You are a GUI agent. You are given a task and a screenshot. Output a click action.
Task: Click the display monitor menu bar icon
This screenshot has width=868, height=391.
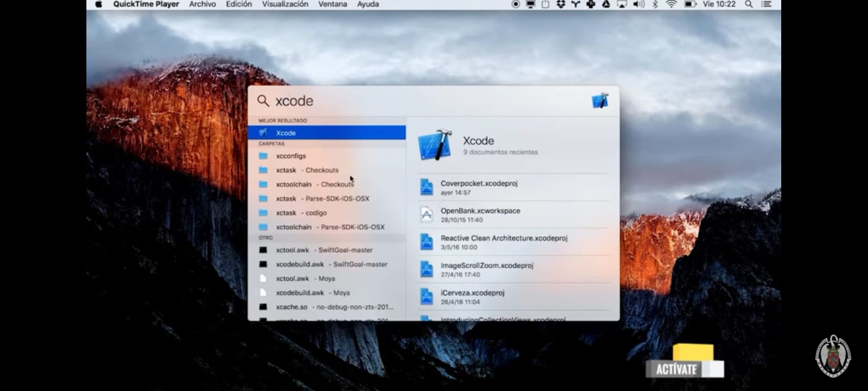pos(530,4)
